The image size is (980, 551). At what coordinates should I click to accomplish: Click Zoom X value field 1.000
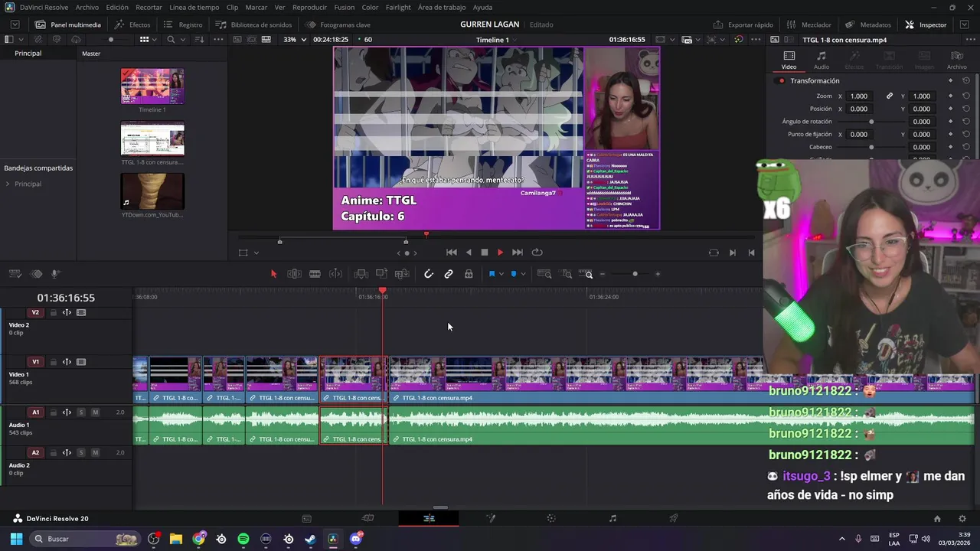pos(859,96)
